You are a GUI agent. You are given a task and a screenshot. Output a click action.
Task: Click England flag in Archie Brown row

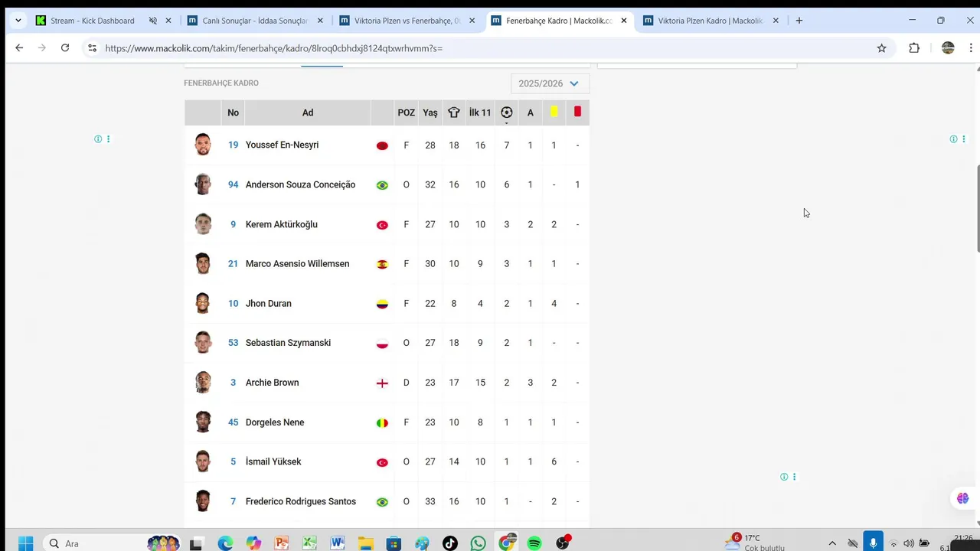382,383
